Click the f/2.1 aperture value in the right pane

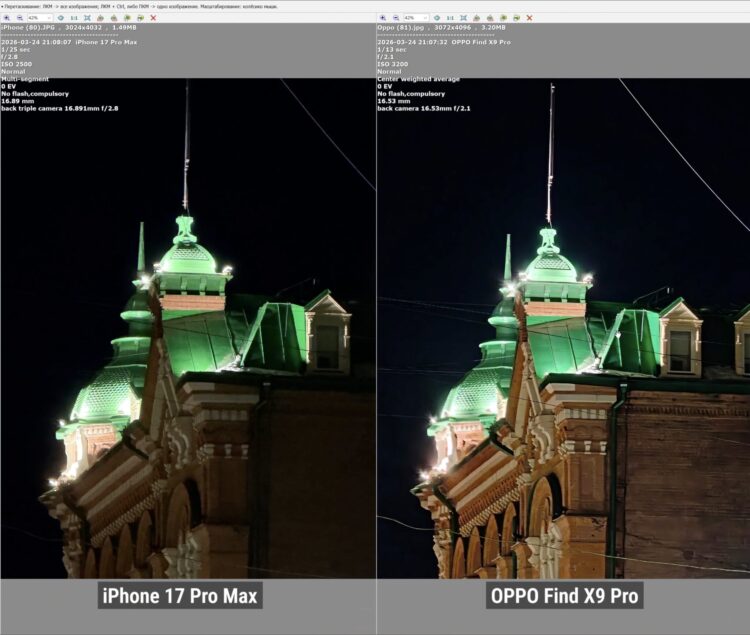pos(385,56)
